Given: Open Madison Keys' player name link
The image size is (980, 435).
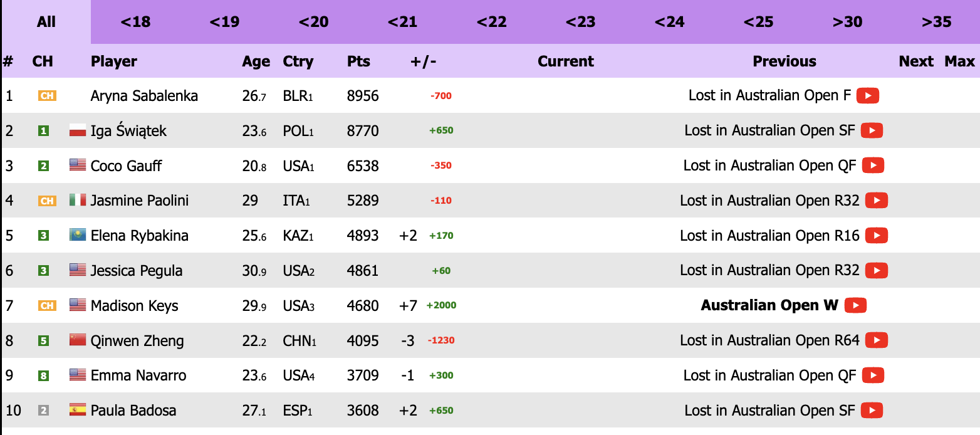Looking at the screenshot, I should click(x=134, y=306).
